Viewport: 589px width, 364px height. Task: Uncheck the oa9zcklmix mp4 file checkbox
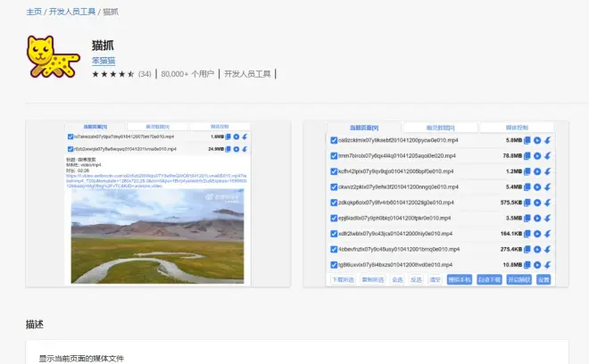point(334,141)
